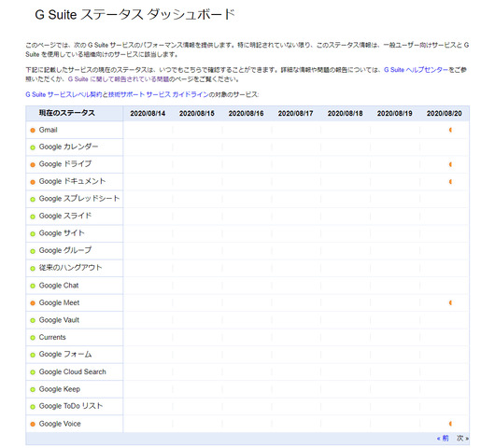Select the Google Voice service name
Image resolution: width=495 pixels, height=448 pixels.
pyautogui.click(x=60, y=424)
